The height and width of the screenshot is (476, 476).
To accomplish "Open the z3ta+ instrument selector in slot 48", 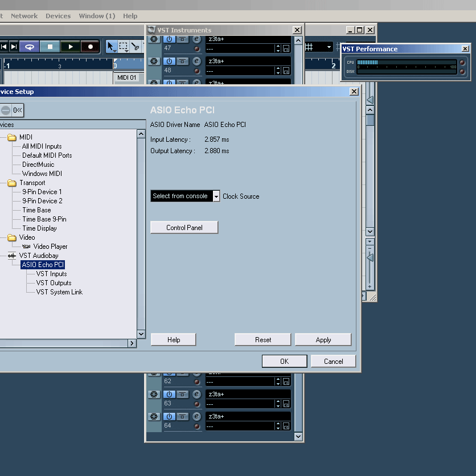I will click(248, 61).
